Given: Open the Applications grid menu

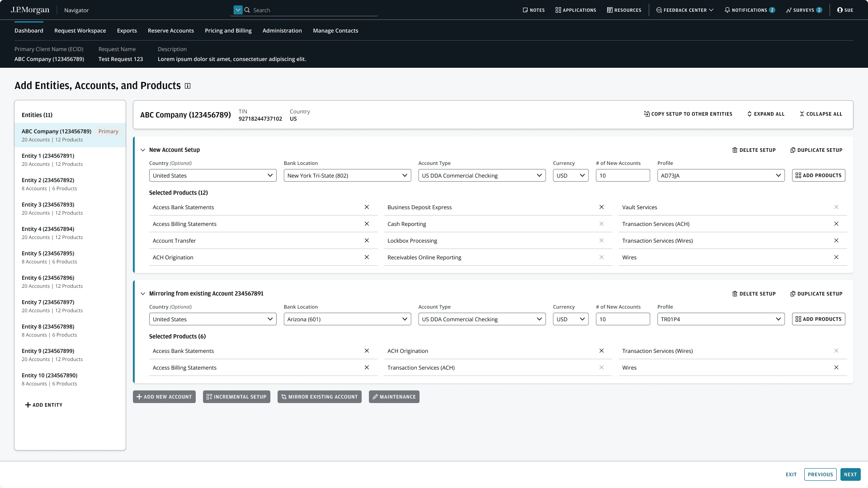Looking at the screenshot, I should tap(576, 10).
